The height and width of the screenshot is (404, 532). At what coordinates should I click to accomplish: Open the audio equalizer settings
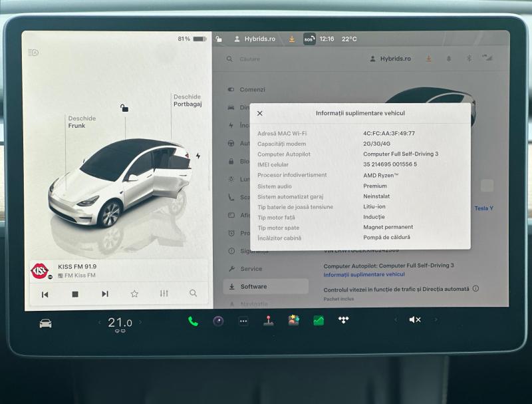pos(164,294)
